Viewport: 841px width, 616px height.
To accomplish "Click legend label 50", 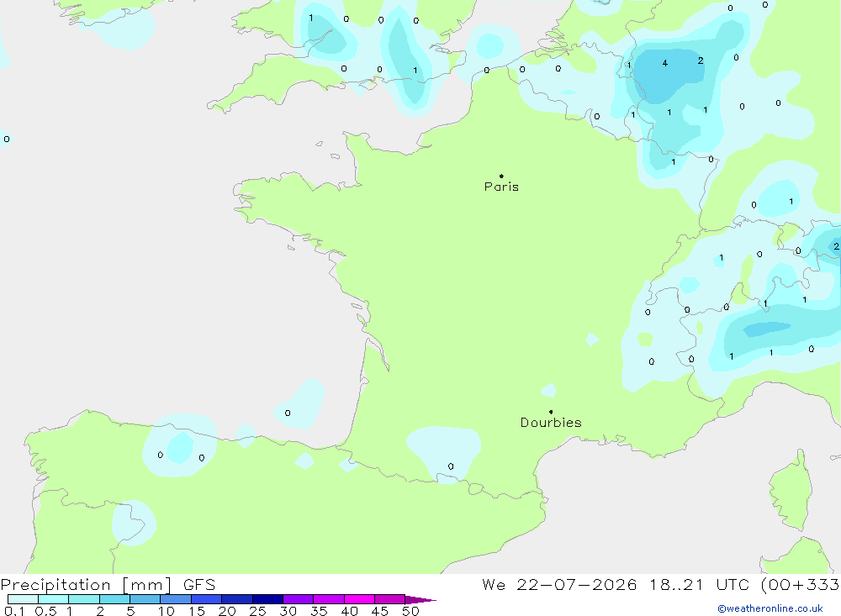I will pos(410,611).
